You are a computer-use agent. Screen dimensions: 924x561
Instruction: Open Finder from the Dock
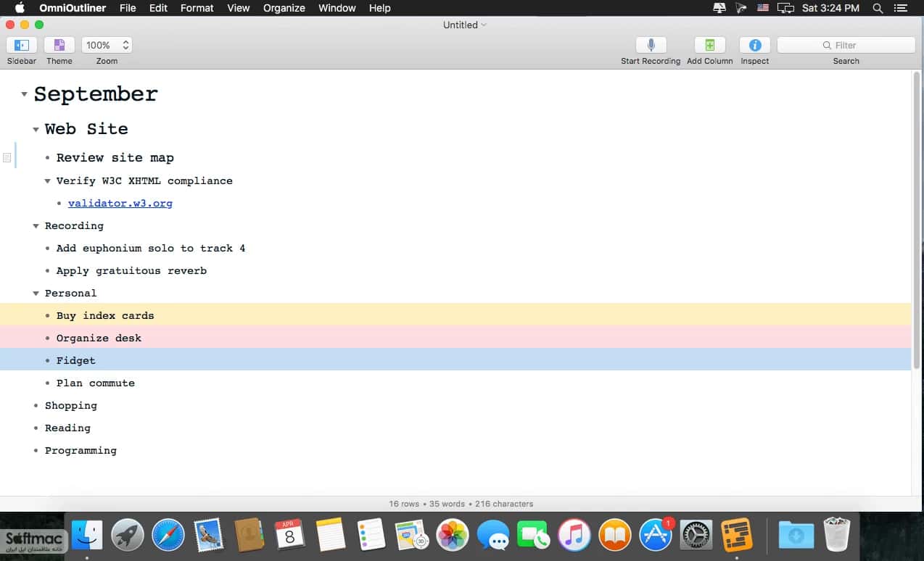point(86,536)
